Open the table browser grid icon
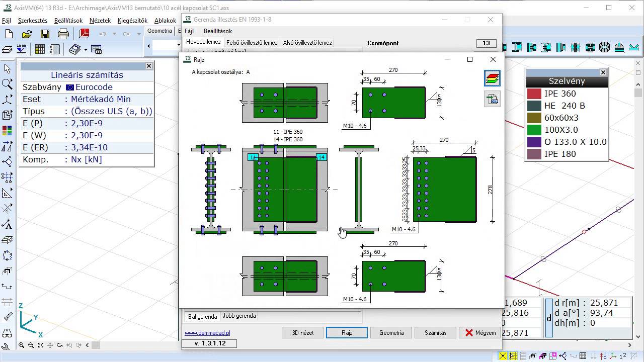644x362 pixels. [x=40, y=49]
